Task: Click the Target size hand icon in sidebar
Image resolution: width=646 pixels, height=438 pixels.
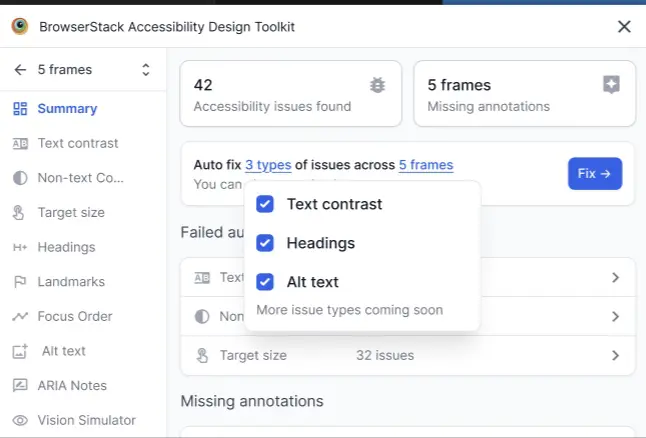Action: coord(19,213)
